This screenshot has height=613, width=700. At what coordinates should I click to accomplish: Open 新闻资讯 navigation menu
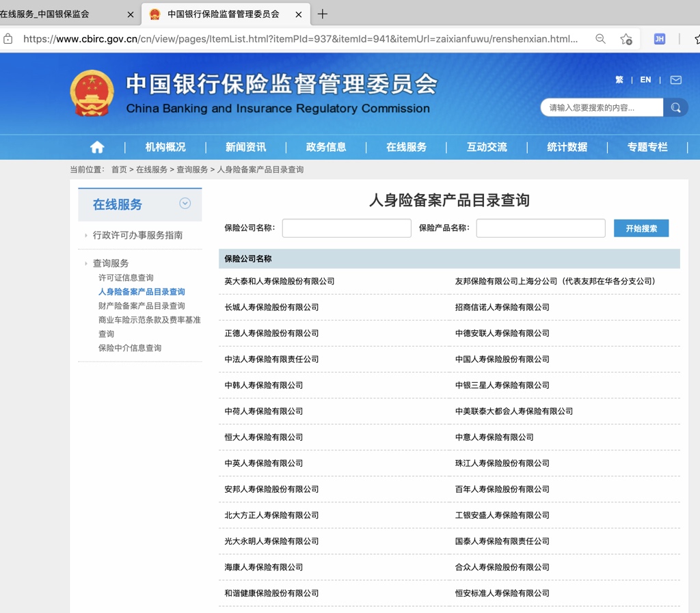click(245, 147)
